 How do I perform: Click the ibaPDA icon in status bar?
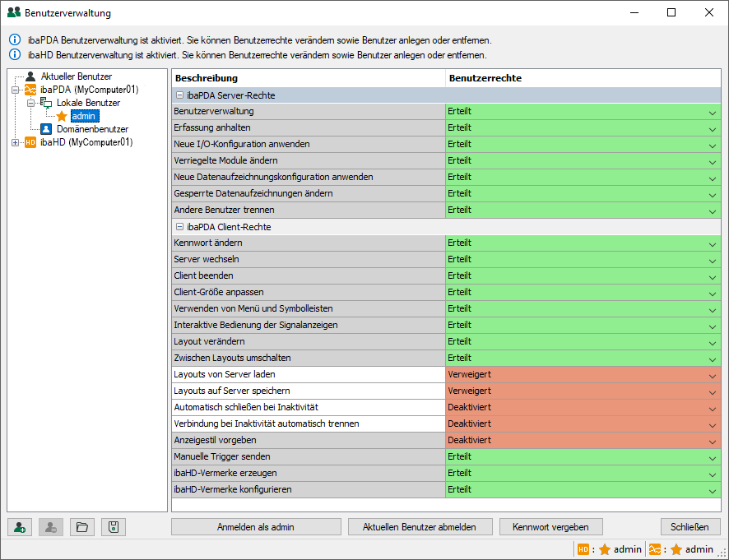pyautogui.click(x=655, y=549)
